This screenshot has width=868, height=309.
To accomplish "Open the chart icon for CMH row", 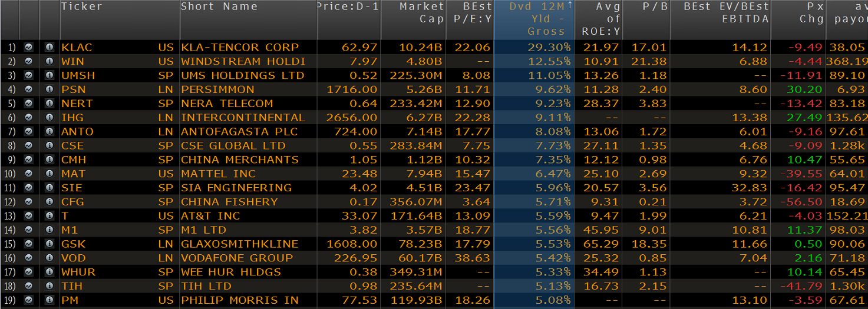I will (28, 160).
